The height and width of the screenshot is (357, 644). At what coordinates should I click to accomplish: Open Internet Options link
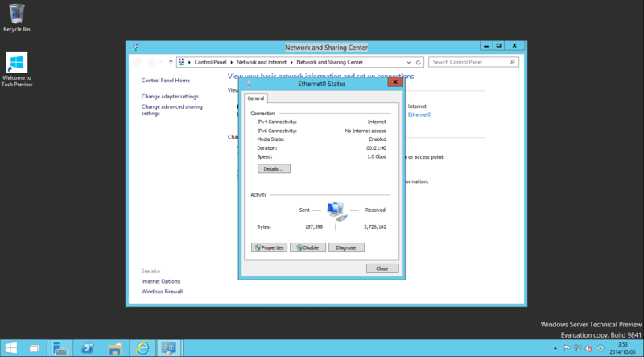[x=160, y=281]
